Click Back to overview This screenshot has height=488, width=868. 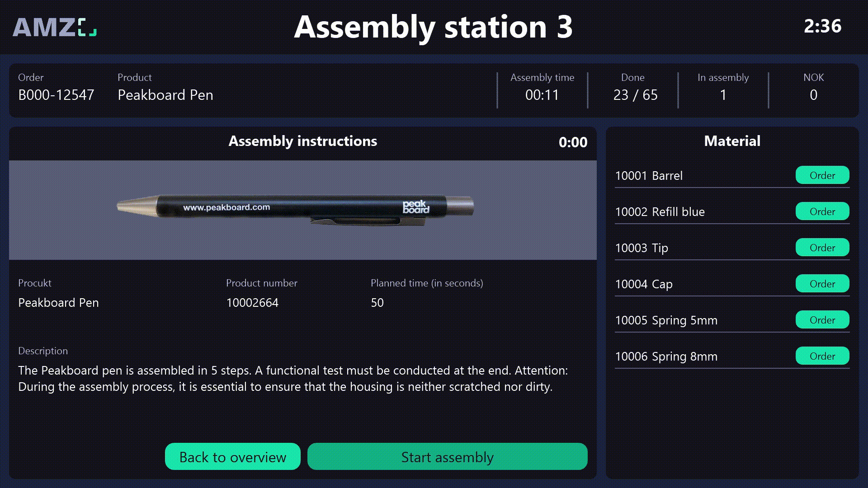[232, 457]
